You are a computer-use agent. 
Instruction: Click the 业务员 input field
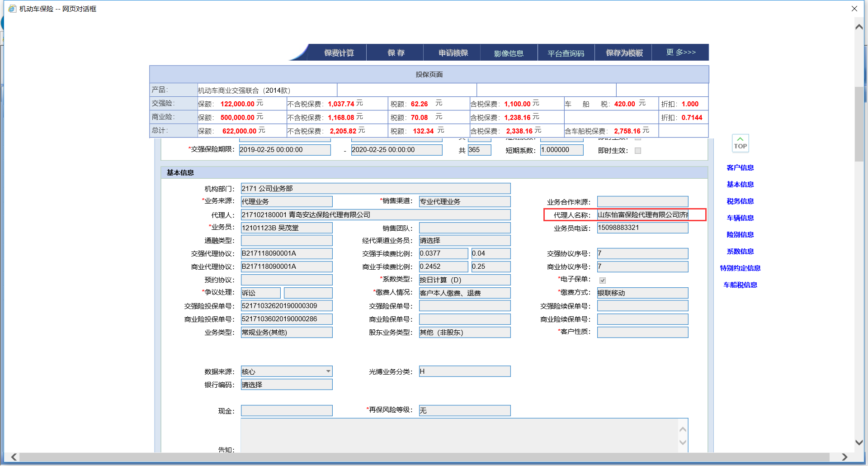(287, 228)
